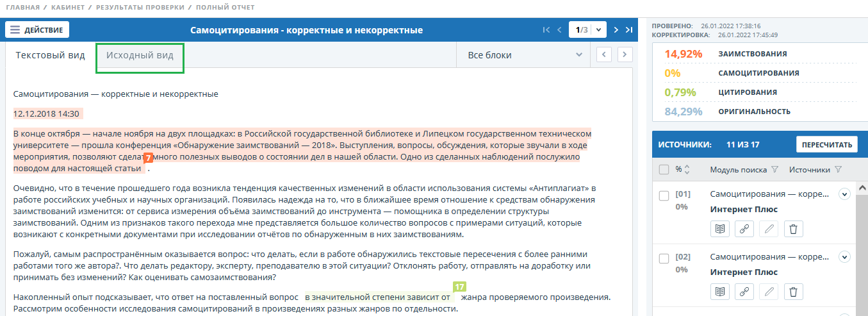Check the box for source 02
This screenshot has width=868, height=316.
(x=664, y=258)
